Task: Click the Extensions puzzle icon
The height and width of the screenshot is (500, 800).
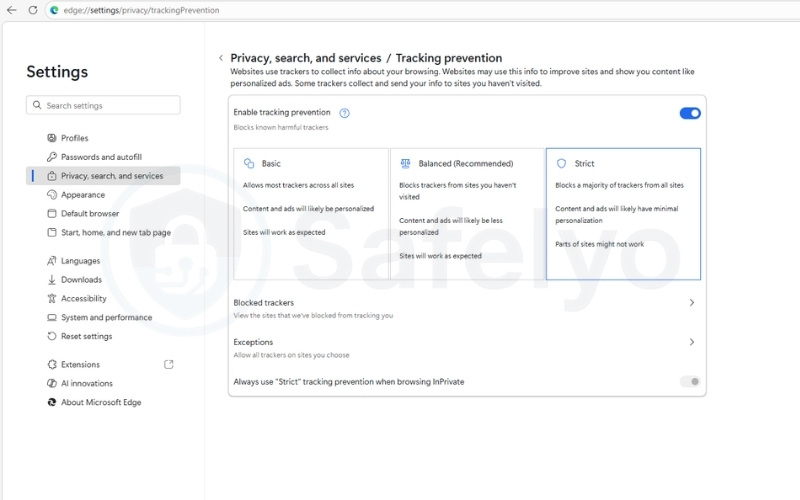Action: 52,364
